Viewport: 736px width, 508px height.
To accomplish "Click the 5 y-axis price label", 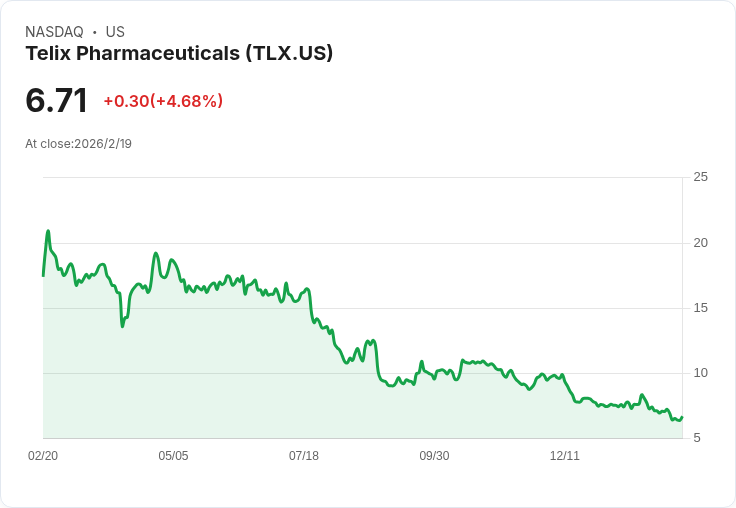I will 697,438.
